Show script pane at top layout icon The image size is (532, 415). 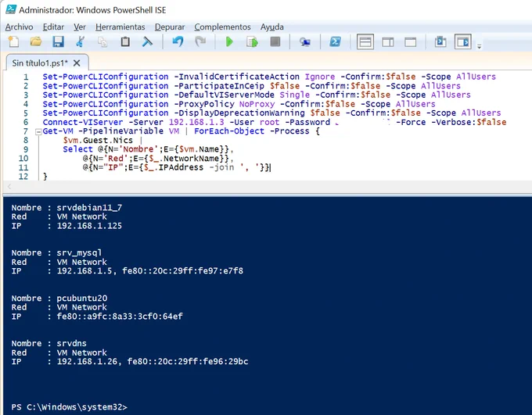point(365,42)
